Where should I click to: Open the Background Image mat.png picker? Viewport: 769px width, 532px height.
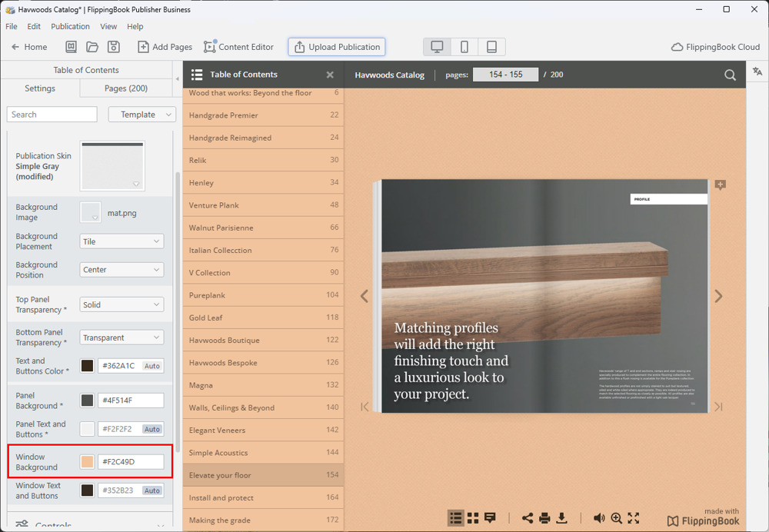[x=90, y=212]
